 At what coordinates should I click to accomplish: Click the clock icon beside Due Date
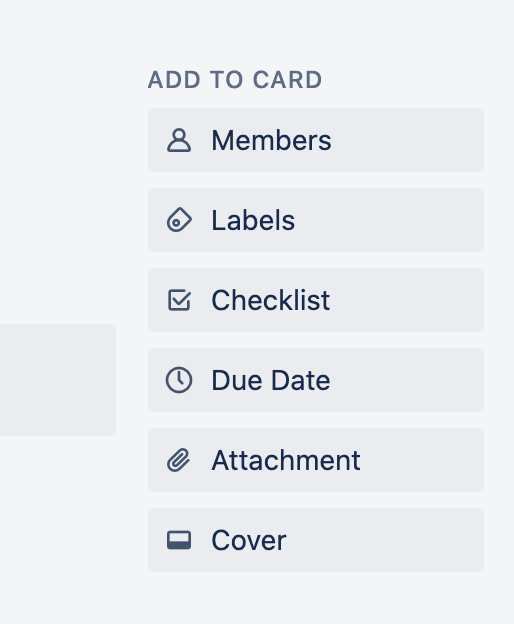coord(179,380)
